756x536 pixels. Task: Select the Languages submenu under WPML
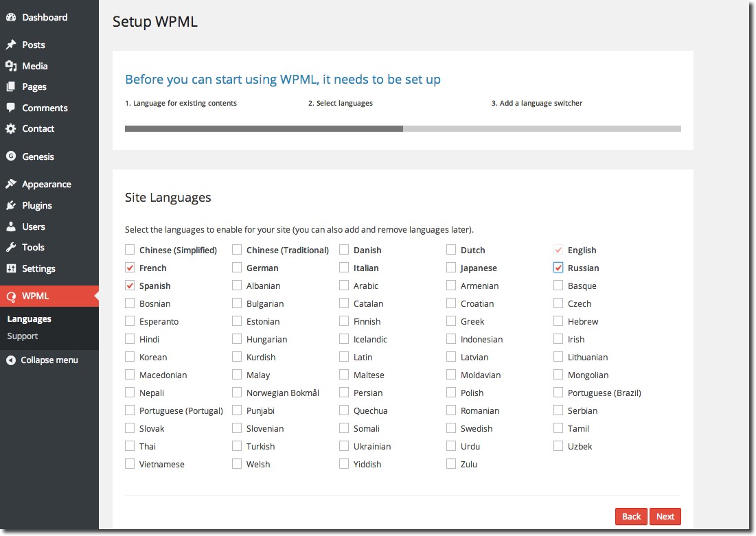click(29, 318)
